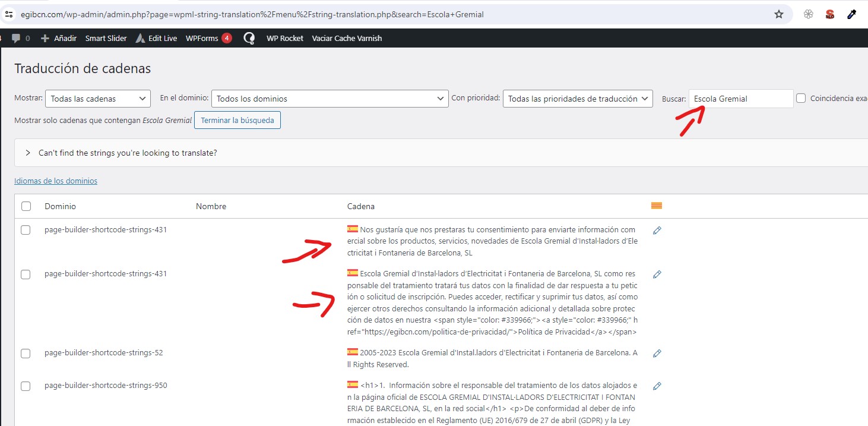Bookmark this page with the star icon
Viewport: 868px width, 426px height.
point(779,14)
